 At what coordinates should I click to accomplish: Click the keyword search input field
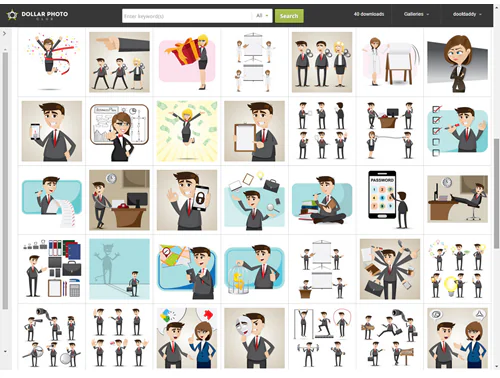click(x=187, y=16)
